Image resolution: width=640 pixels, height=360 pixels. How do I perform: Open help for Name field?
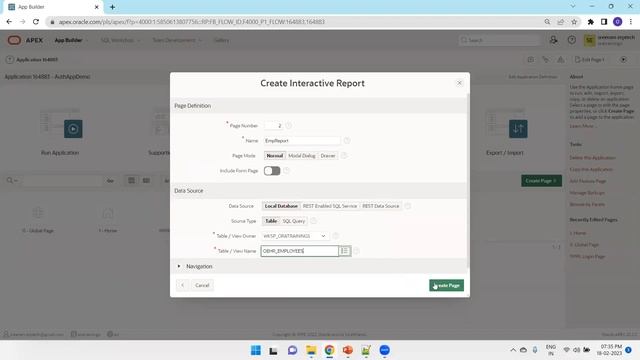point(347,140)
